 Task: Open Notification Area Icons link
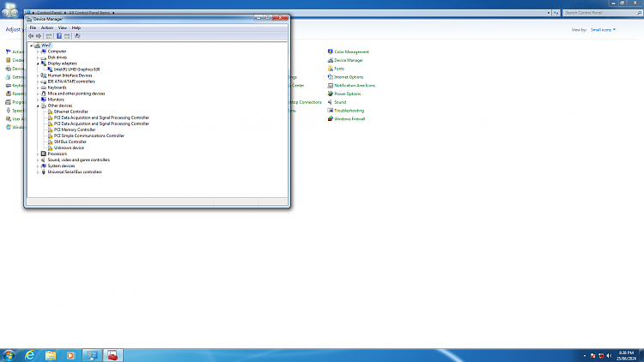(355, 86)
